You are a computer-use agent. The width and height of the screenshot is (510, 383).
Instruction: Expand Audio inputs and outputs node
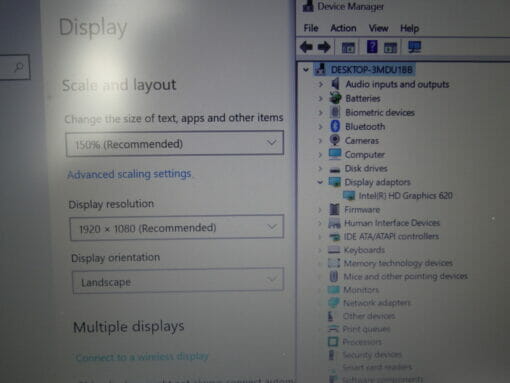click(x=321, y=84)
